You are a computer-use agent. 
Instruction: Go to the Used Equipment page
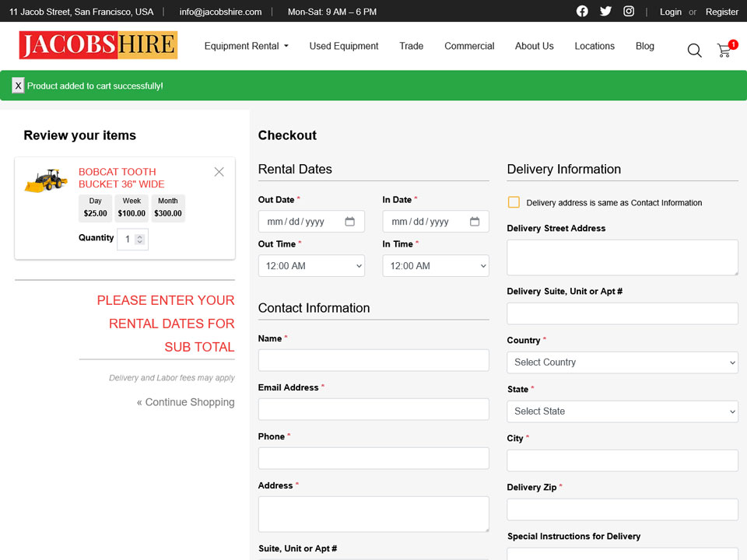coord(344,46)
